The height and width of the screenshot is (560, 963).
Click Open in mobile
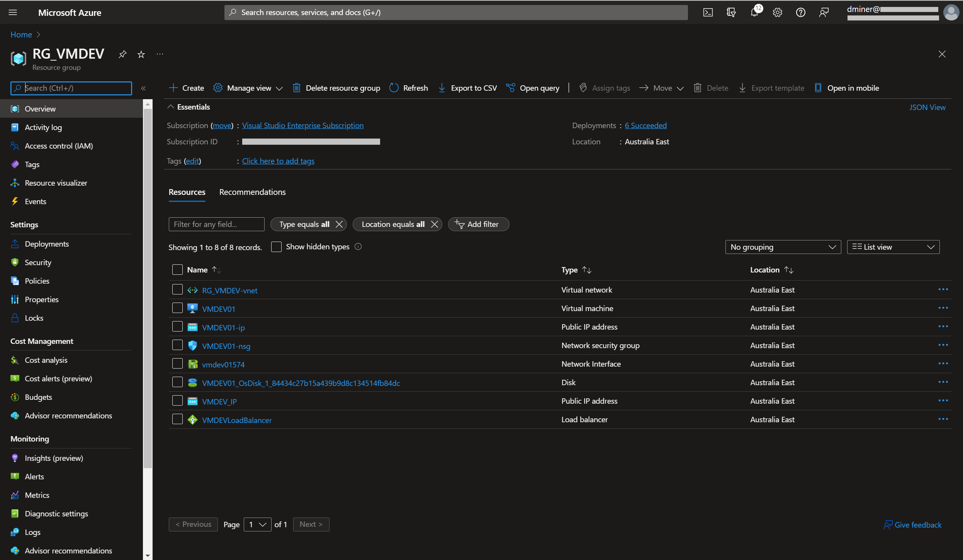(846, 88)
